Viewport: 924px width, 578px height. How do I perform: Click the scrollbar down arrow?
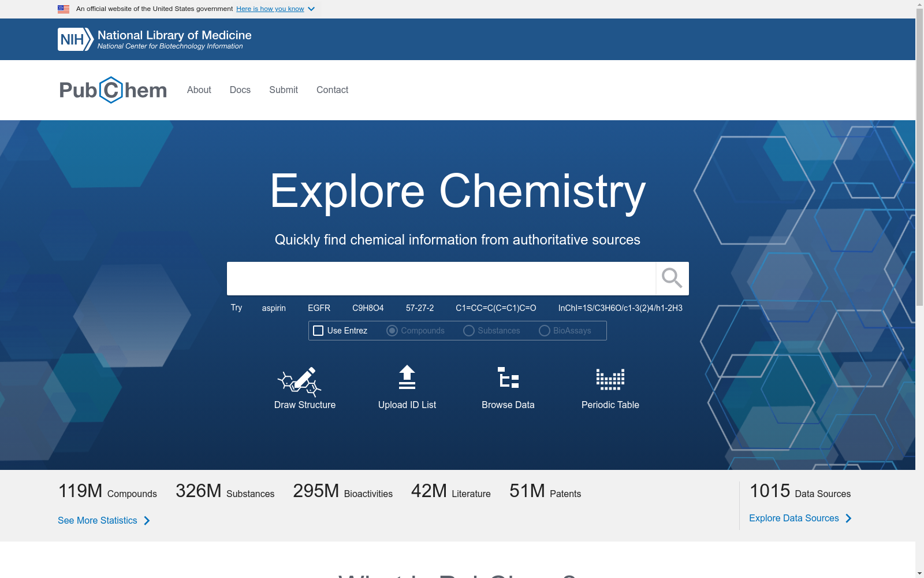click(919, 573)
